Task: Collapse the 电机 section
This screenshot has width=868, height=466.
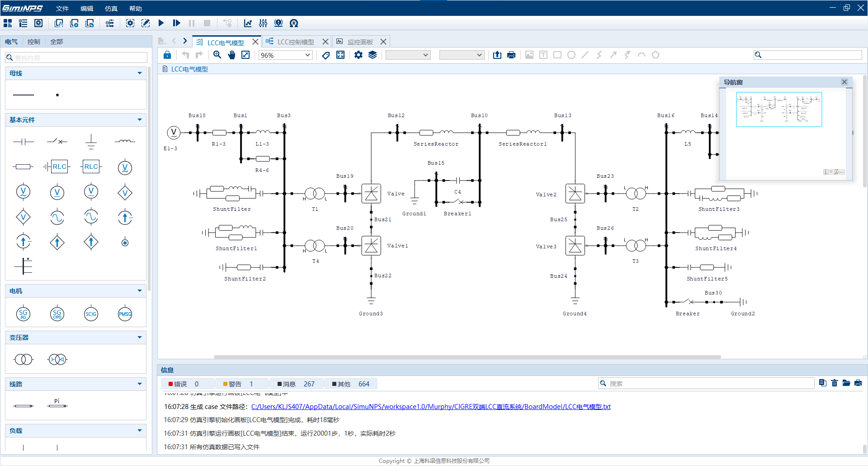Action: point(139,291)
